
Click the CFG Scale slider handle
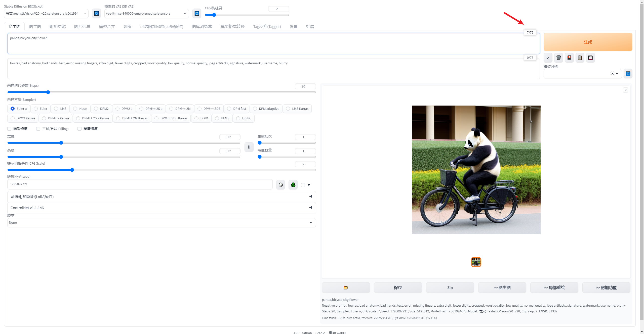pos(72,170)
